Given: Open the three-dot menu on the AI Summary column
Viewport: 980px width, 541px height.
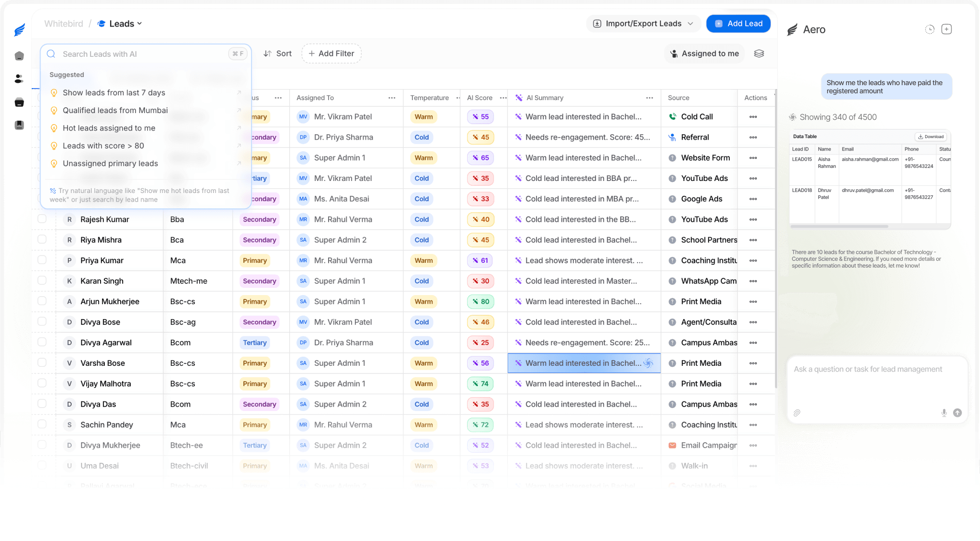Looking at the screenshot, I should point(649,98).
